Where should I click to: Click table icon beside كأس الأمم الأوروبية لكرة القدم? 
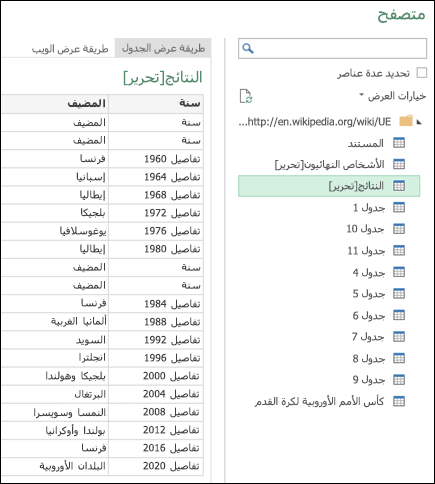point(399,401)
